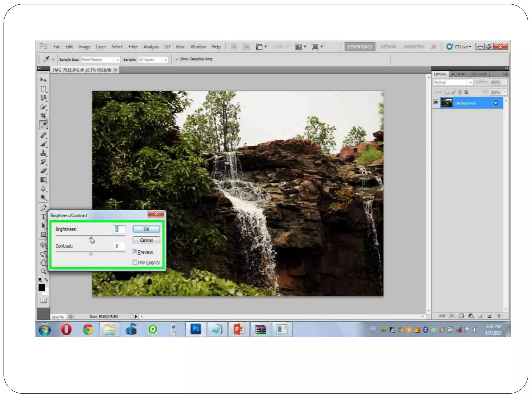Switch to the History tab
Screen dimensions: 532x399
point(479,74)
